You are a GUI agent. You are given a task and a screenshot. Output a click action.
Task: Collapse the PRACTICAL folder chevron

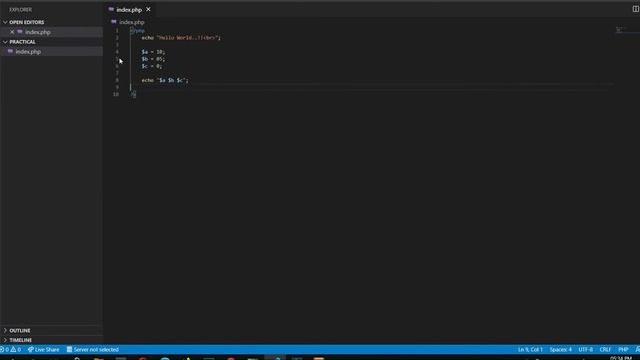(5, 42)
